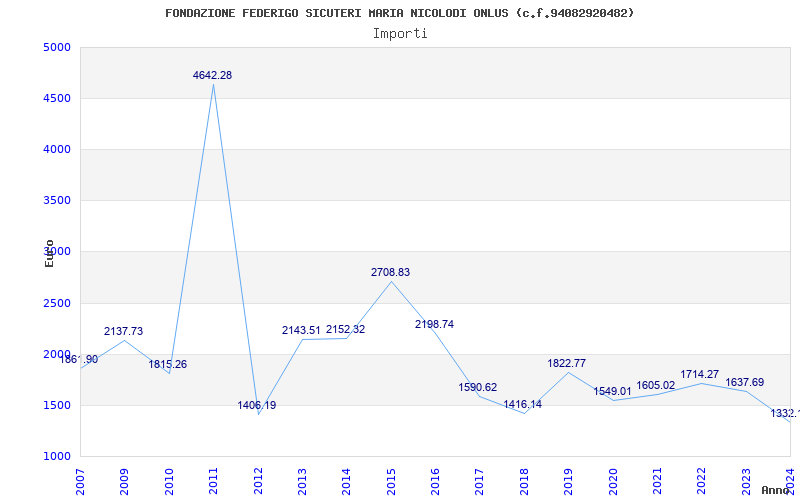Select x-axis year 2016
This screenshot has height=500, width=800.
(x=435, y=481)
